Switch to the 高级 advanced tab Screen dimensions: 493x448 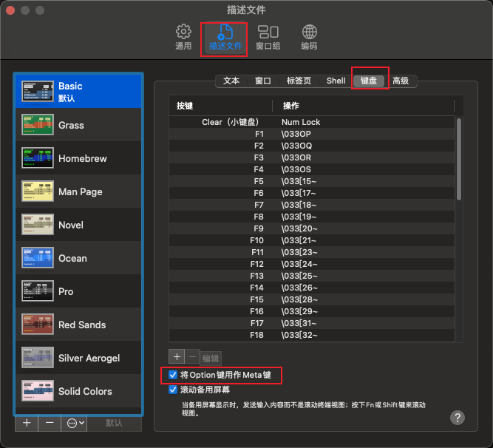pyautogui.click(x=401, y=81)
